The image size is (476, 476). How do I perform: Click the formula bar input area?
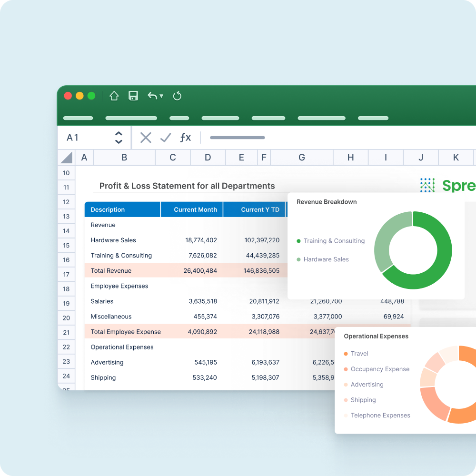333,138
